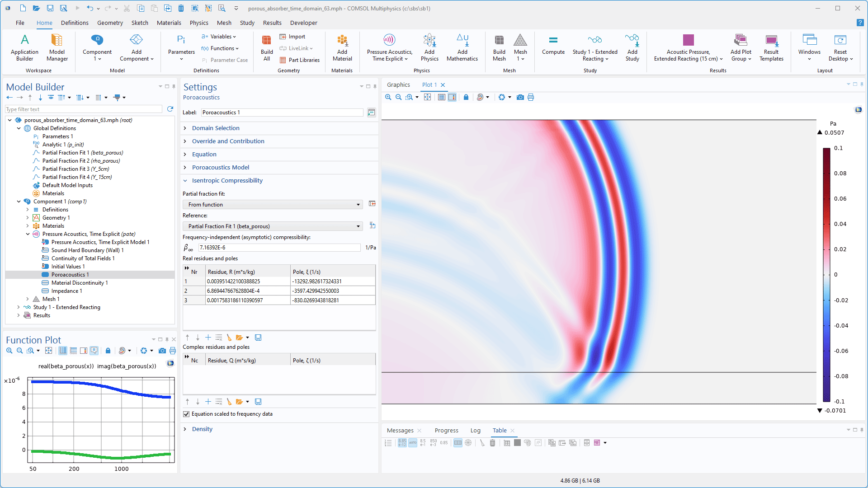Viewport: 868px width, 488px height.
Task: Click the asymptotic compressibility input field
Action: (x=279, y=248)
